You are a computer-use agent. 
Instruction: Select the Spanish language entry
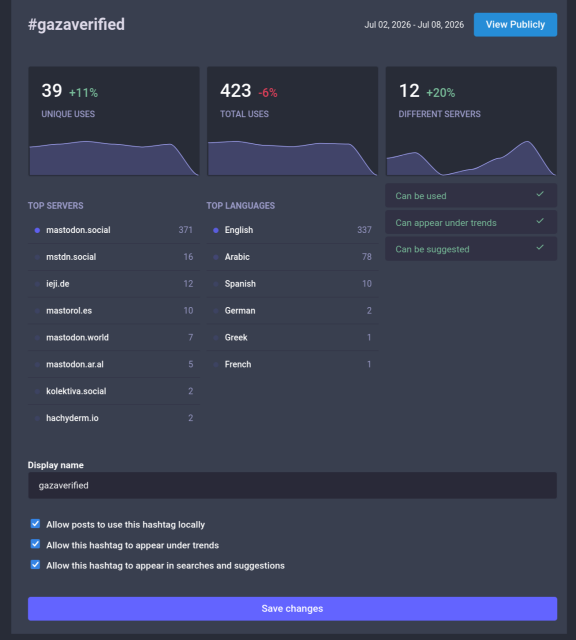coord(292,284)
